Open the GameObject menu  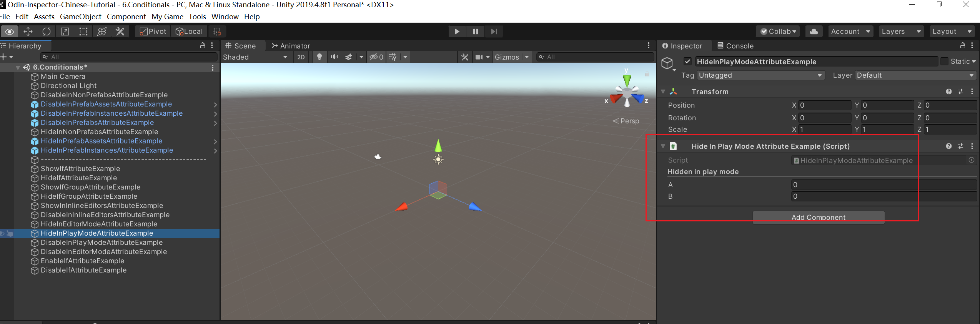coord(81,17)
